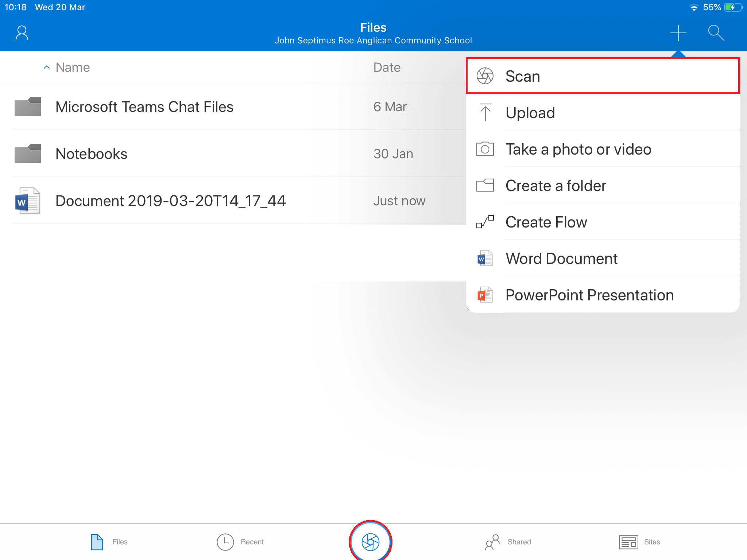The height and width of the screenshot is (560, 747).
Task: Switch to the Recent tab label
Action: click(x=252, y=542)
